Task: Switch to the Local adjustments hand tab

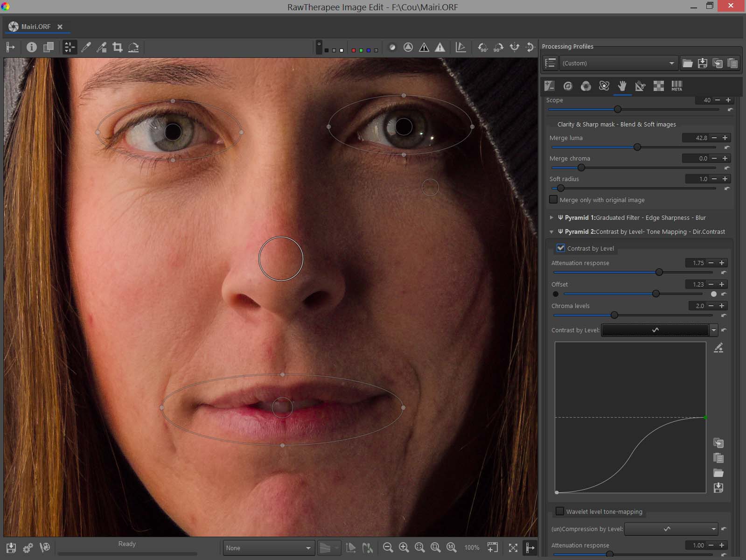Action: [622, 86]
